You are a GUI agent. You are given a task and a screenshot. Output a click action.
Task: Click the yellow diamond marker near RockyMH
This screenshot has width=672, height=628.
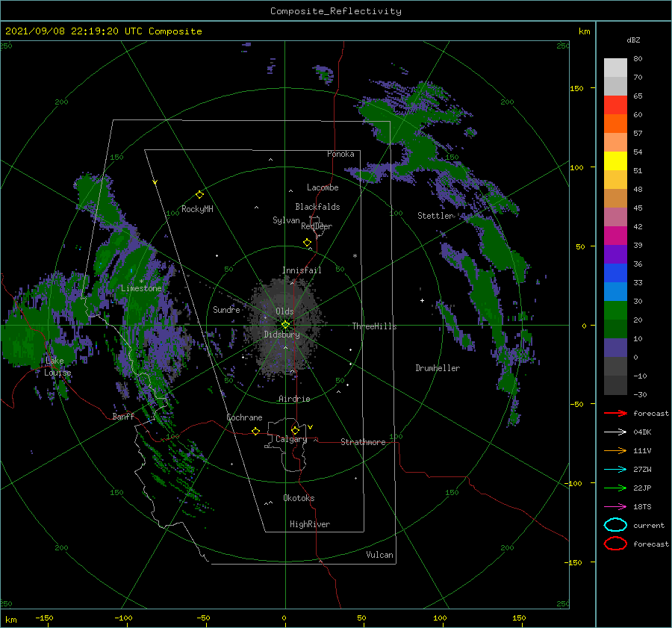pyautogui.click(x=199, y=195)
